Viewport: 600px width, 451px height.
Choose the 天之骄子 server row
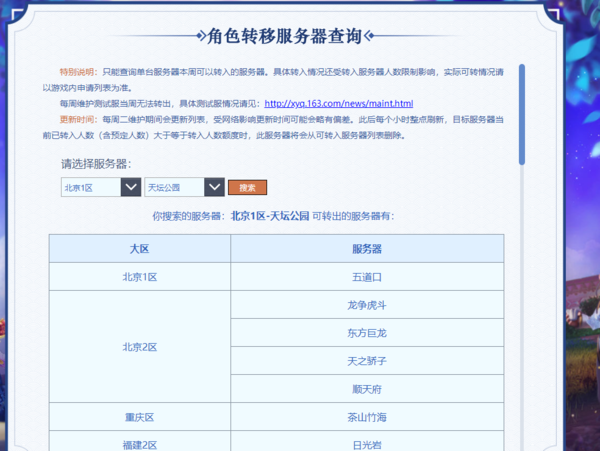[367, 361]
